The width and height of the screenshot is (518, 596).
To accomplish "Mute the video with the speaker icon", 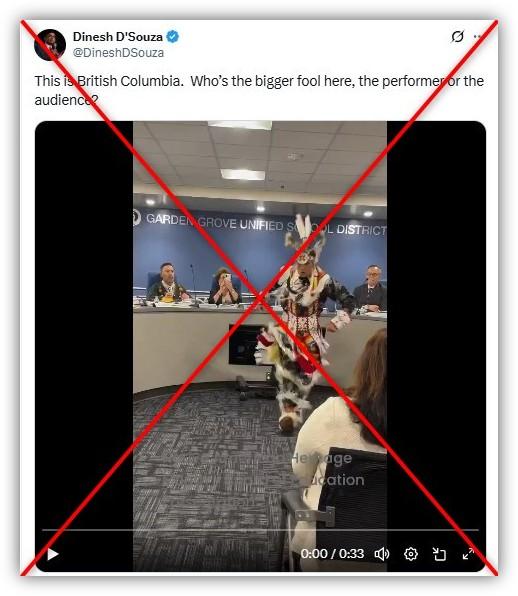I will coord(382,554).
